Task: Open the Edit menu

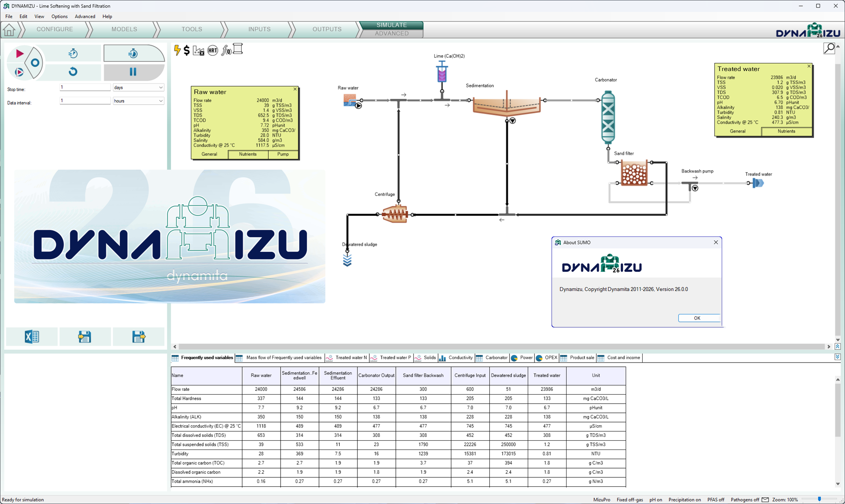Action: 23,16
